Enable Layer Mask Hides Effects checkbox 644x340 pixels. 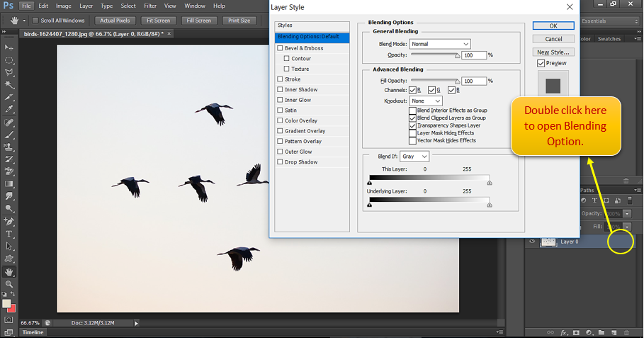413,132
